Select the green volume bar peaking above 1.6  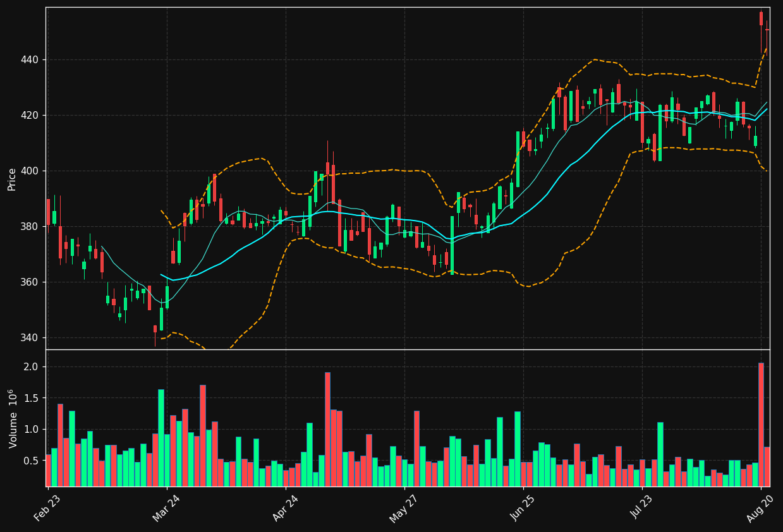tap(161, 438)
